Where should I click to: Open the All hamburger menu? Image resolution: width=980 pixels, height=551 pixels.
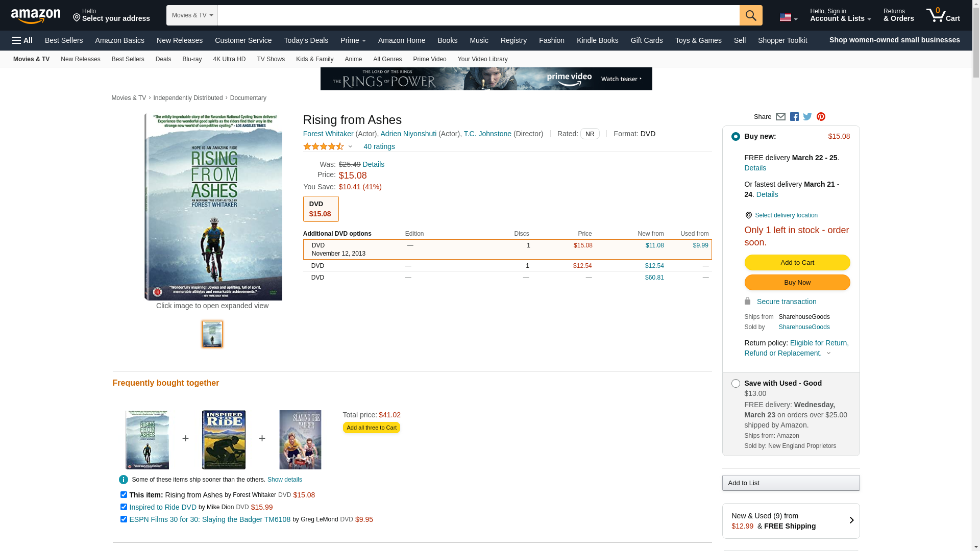[x=22, y=40]
